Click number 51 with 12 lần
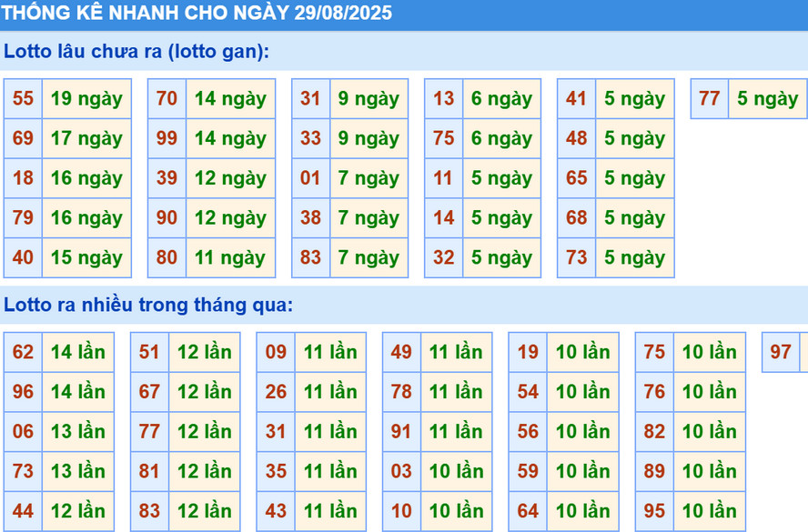 click(149, 353)
